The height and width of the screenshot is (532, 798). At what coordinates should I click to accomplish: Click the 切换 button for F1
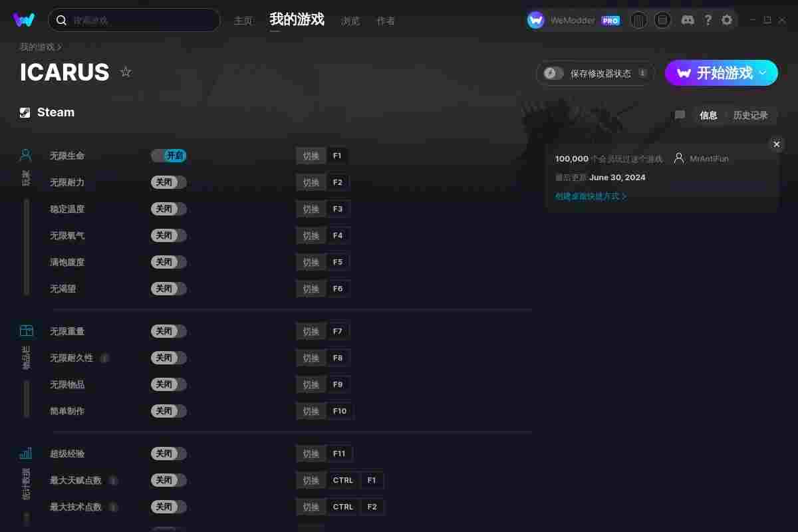pyautogui.click(x=311, y=156)
